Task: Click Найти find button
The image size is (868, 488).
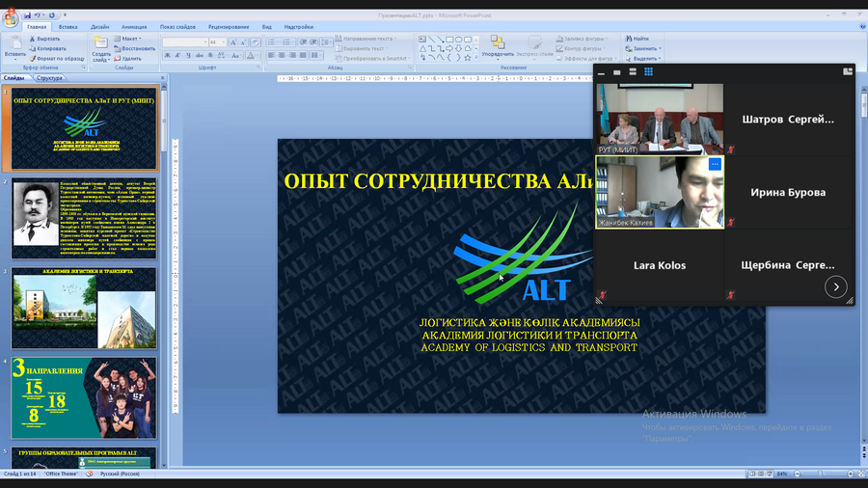Action: click(637, 39)
